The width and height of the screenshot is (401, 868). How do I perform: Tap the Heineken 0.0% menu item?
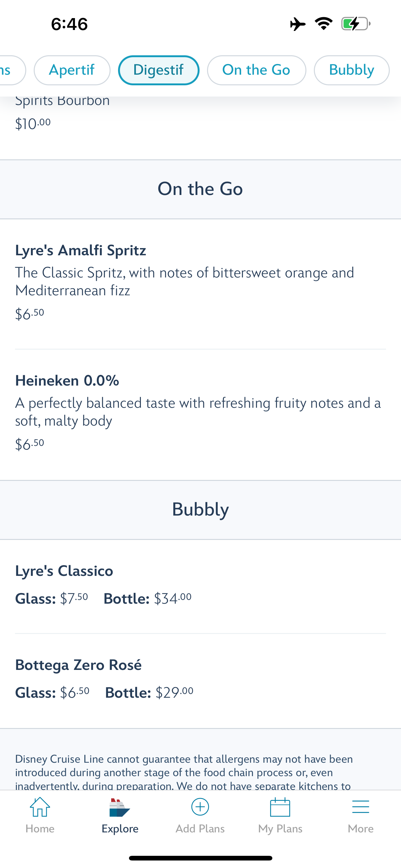click(67, 381)
